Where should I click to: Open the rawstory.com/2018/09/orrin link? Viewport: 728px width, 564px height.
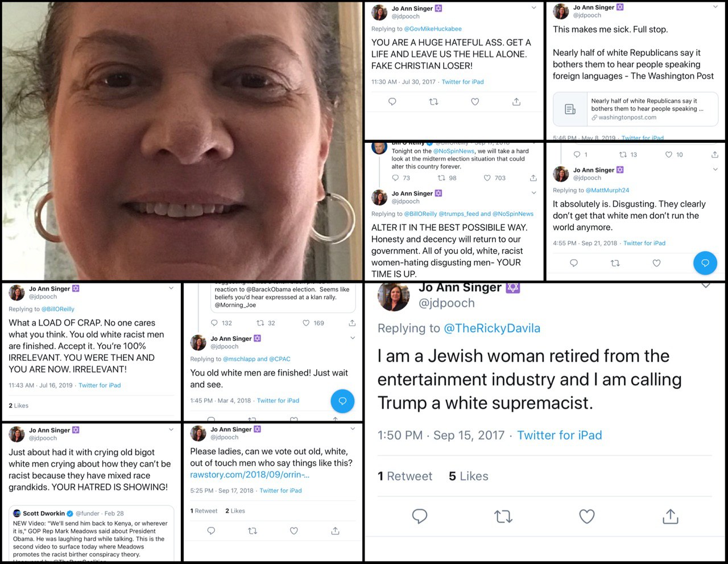pyautogui.click(x=250, y=475)
